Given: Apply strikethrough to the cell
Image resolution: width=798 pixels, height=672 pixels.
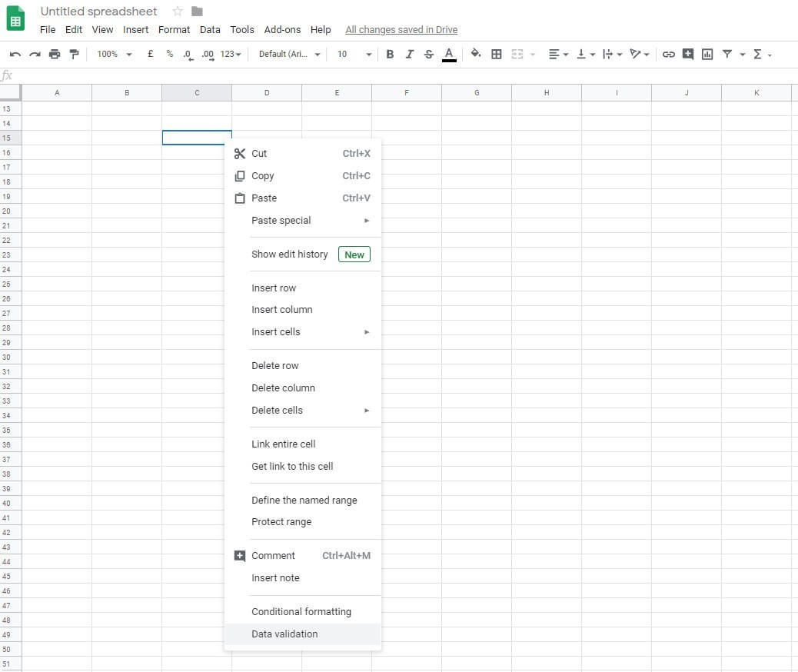Looking at the screenshot, I should [429, 54].
